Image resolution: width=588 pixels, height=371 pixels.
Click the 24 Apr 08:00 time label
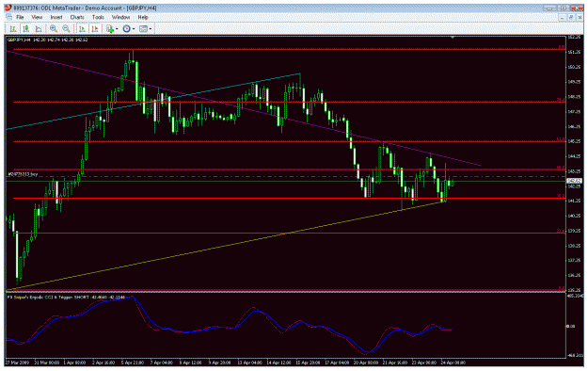tap(453, 363)
